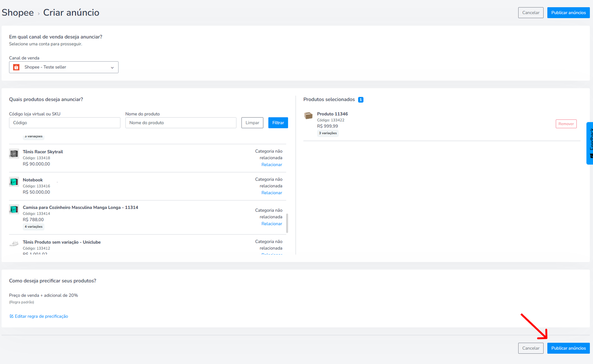The height and width of the screenshot is (364, 593).
Task: Click 3 variações badge under Produto 11346
Action: click(328, 133)
